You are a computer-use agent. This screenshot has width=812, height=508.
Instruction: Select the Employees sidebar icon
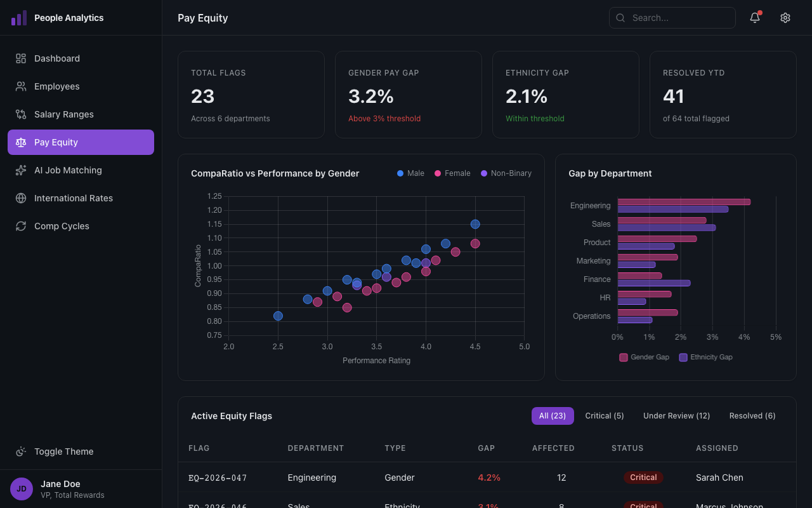20,86
